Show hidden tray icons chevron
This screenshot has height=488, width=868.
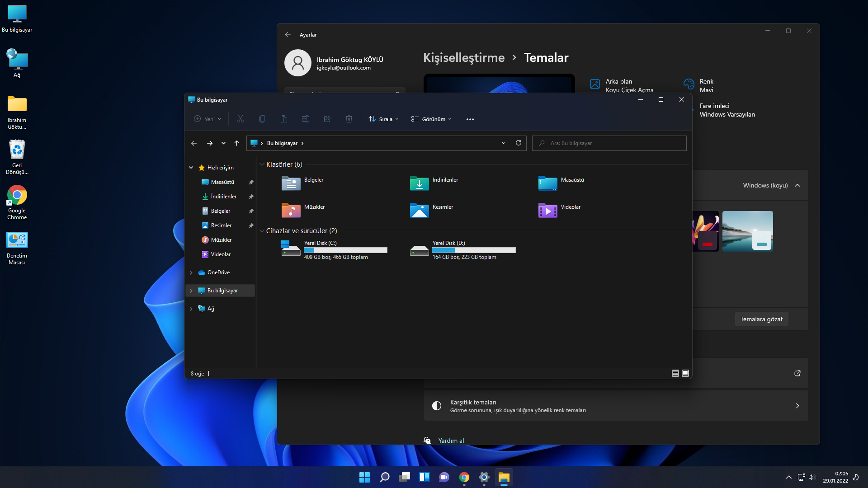(788, 477)
